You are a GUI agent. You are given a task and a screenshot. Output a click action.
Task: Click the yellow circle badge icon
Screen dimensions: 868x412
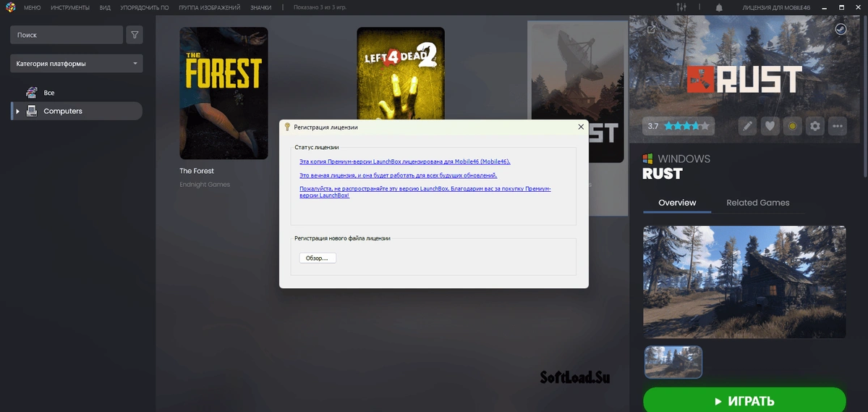click(793, 126)
